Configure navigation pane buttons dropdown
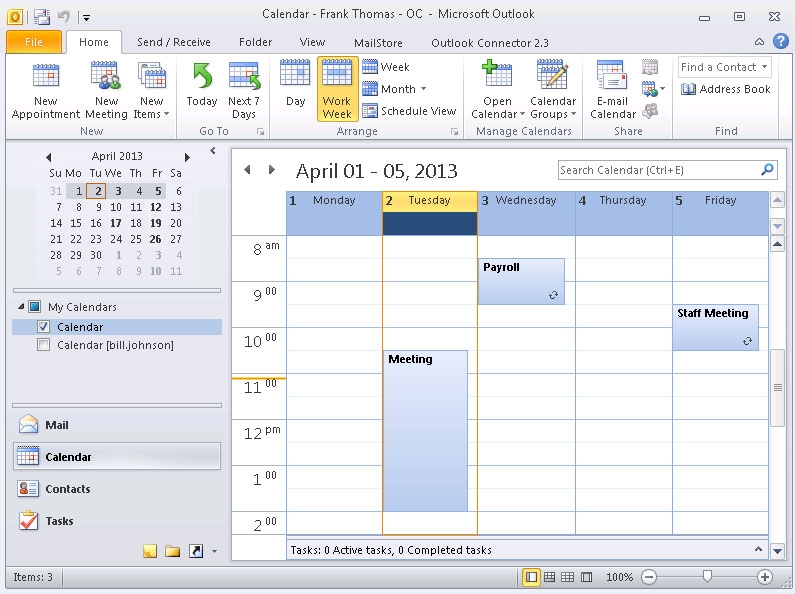The height and width of the screenshot is (594, 795). [x=214, y=551]
